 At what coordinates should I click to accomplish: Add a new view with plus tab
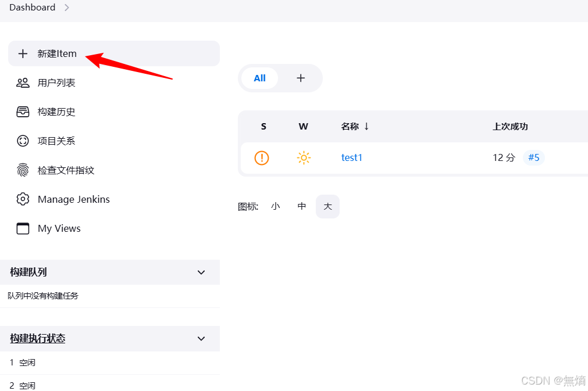pyautogui.click(x=301, y=78)
